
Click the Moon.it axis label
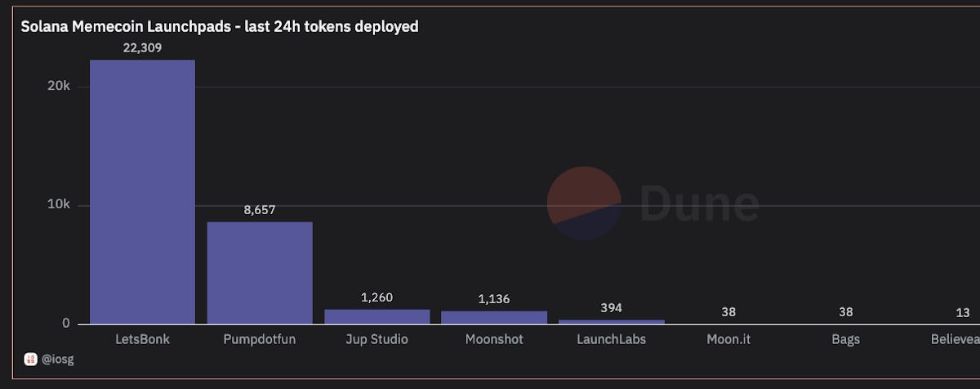728,339
